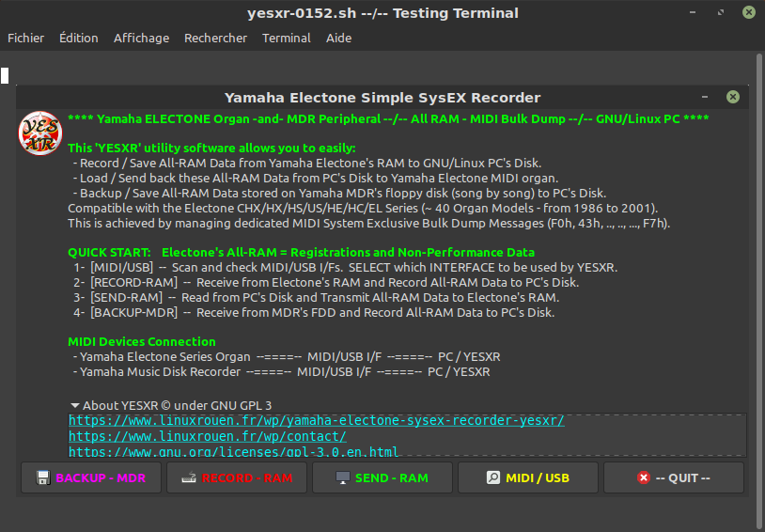Viewport: 765px width, 532px height.
Task: Click the RECORD - RAM button
Action: coord(237,477)
